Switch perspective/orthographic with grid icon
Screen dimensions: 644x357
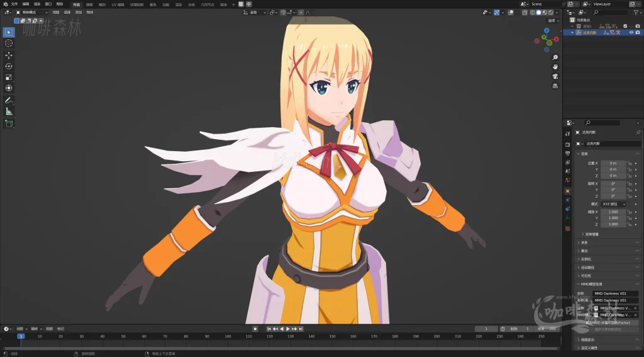pos(555,86)
